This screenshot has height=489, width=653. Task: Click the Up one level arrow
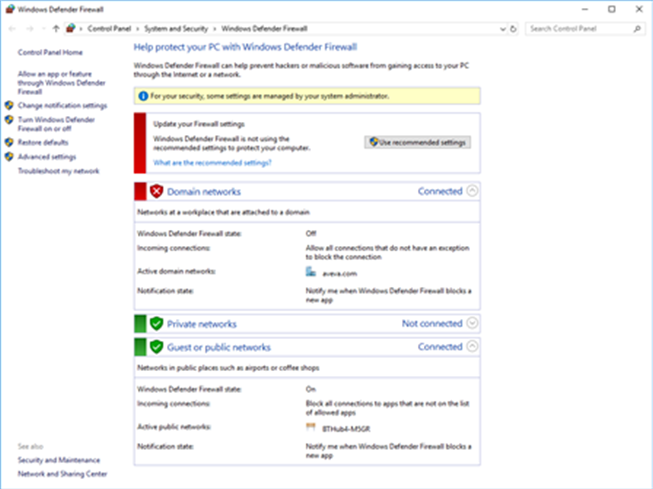pyautogui.click(x=56, y=29)
